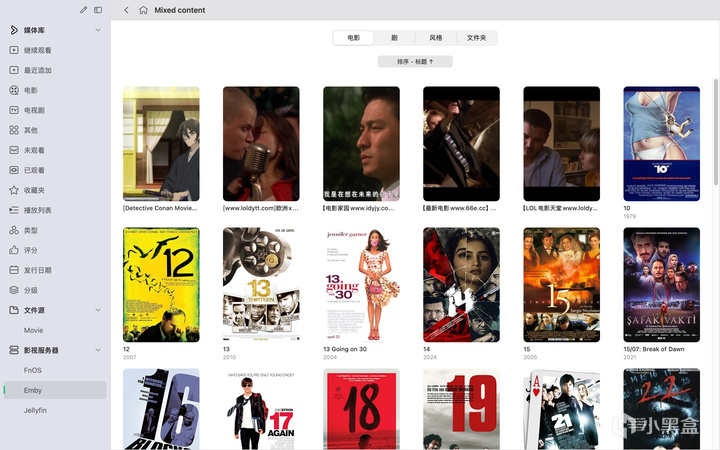The width and height of the screenshot is (720, 450).
Task: Open the "15" 2005 poster
Action: point(562,285)
